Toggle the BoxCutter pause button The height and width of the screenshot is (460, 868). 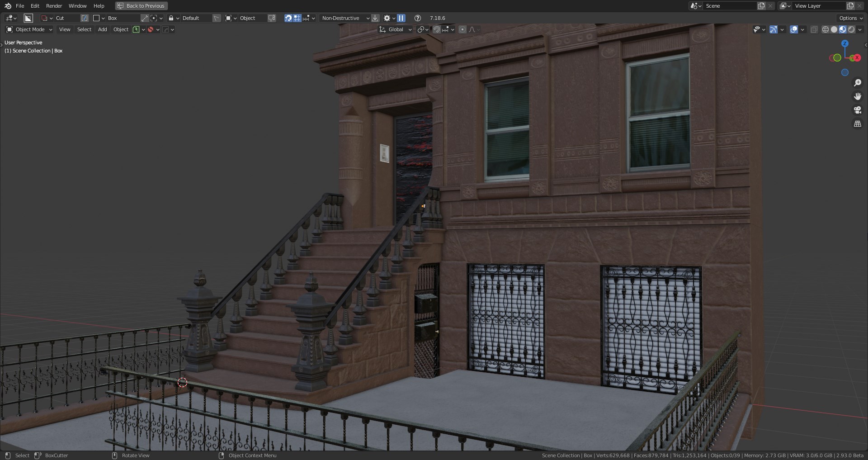(401, 18)
